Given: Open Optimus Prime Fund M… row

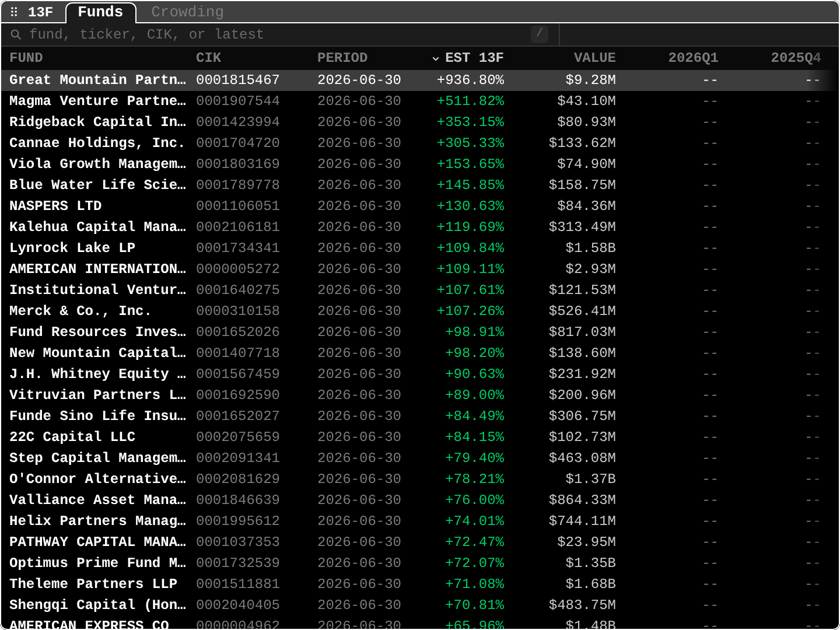Looking at the screenshot, I should pos(420,563).
